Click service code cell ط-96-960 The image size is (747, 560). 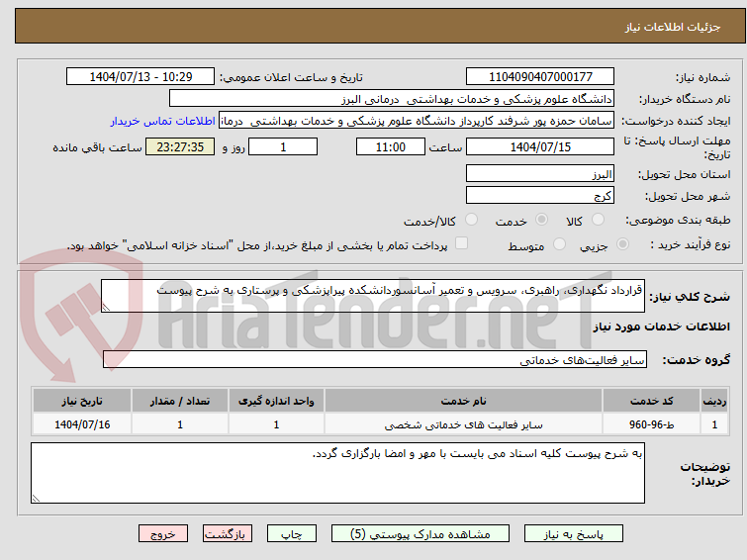click(x=651, y=424)
